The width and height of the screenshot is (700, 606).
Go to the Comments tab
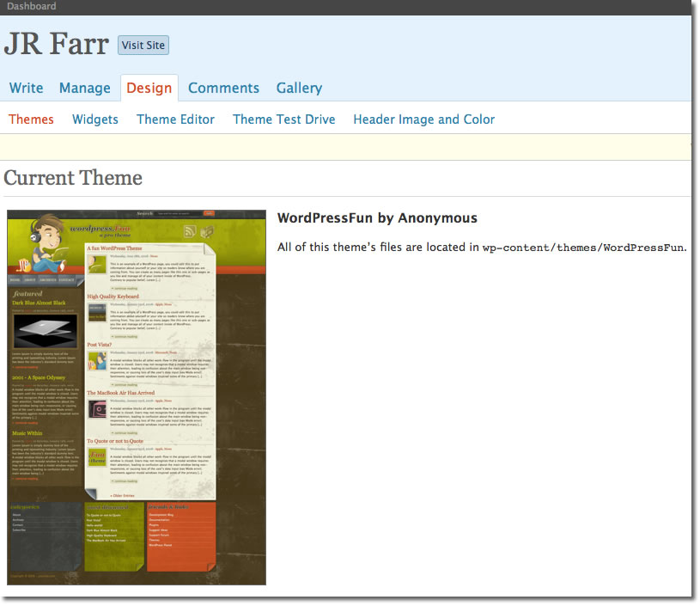223,88
